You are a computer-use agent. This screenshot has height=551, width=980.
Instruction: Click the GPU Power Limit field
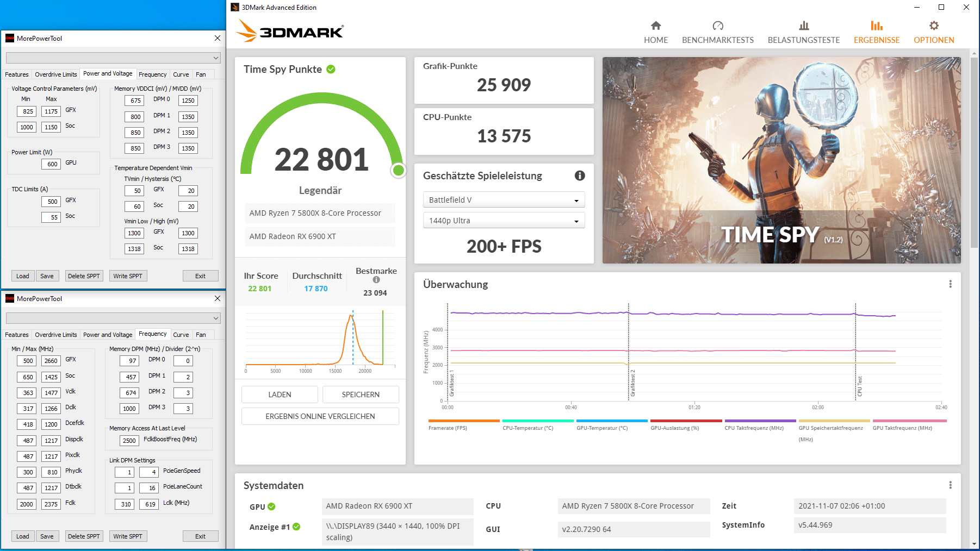52,164
